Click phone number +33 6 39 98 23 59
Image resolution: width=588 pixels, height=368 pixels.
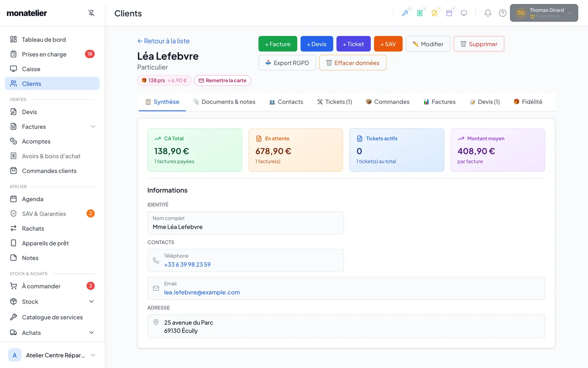click(x=187, y=265)
